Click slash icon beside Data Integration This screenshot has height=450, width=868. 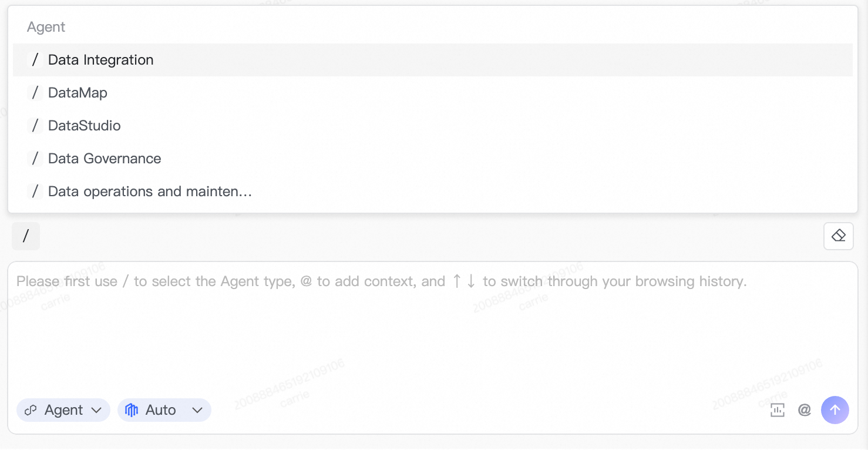(x=35, y=60)
